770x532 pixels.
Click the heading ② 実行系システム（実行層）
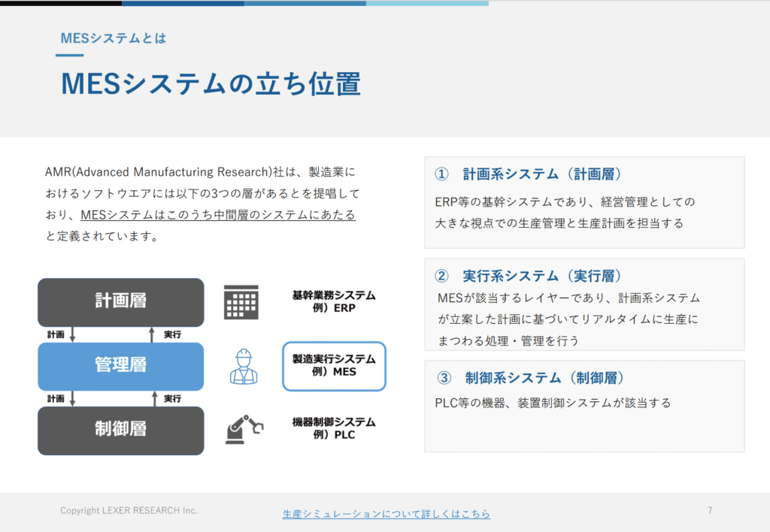point(529,276)
